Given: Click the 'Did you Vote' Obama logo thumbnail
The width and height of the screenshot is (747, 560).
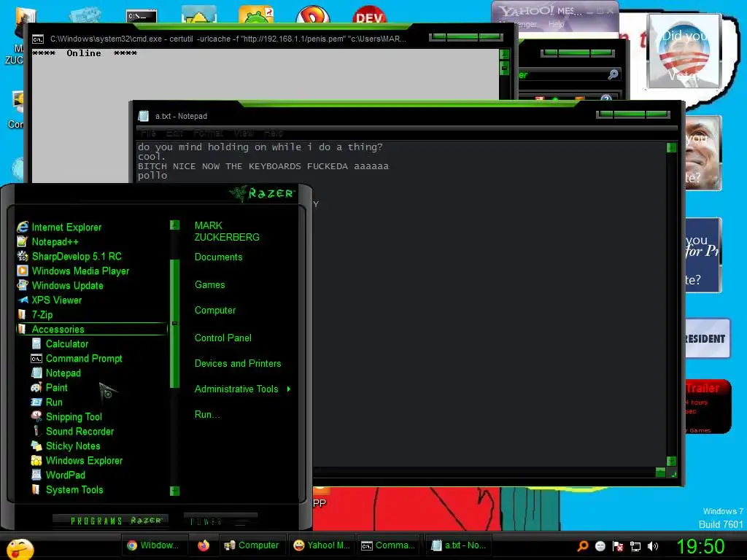Looking at the screenshot, I should pos(684,50).
